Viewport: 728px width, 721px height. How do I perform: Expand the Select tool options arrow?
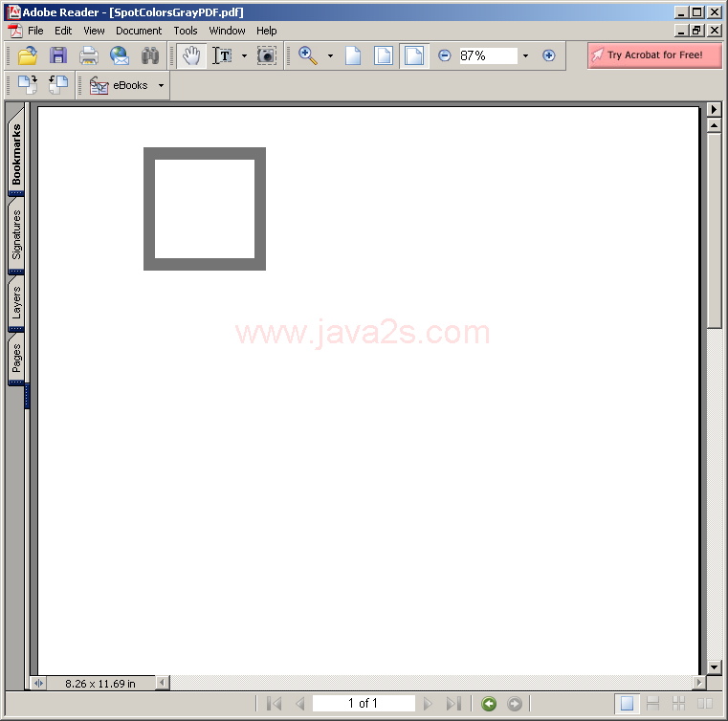point(244,55)
